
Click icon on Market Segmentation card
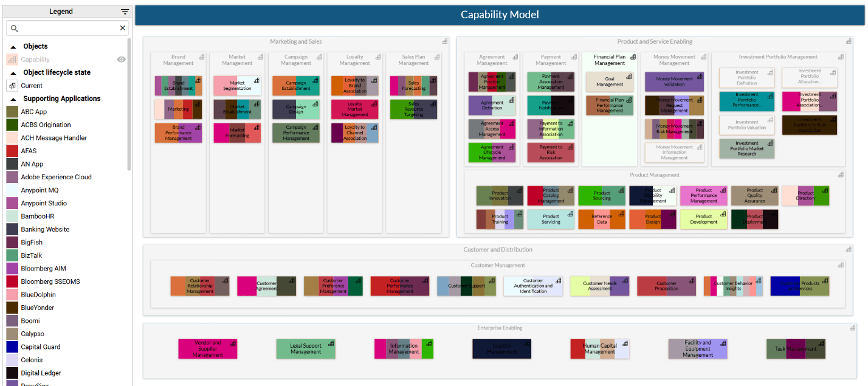pos(257,80)
